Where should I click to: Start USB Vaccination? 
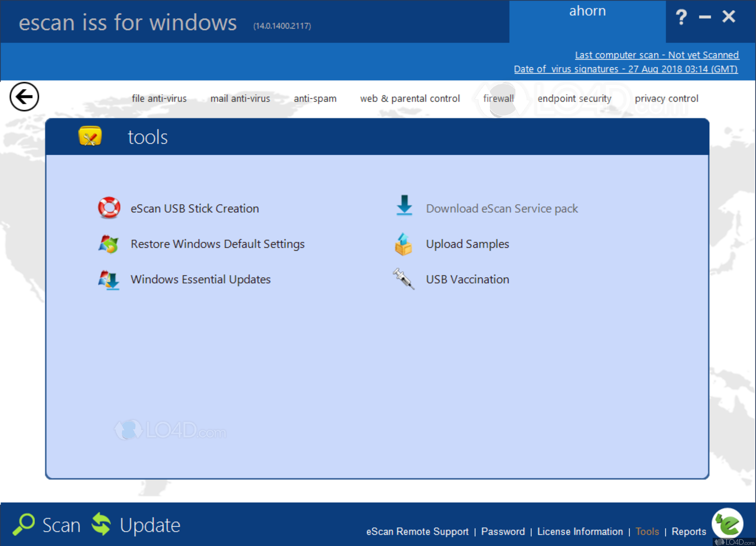467,279
